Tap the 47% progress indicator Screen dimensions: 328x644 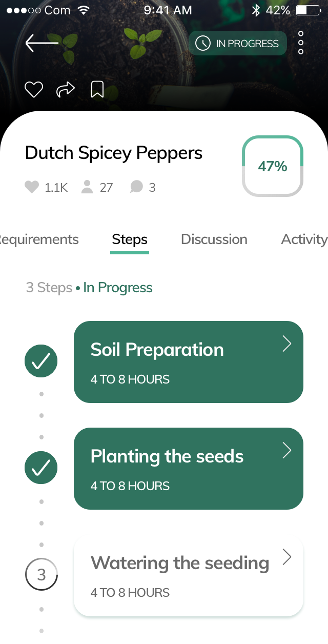[x=273, y=166]
